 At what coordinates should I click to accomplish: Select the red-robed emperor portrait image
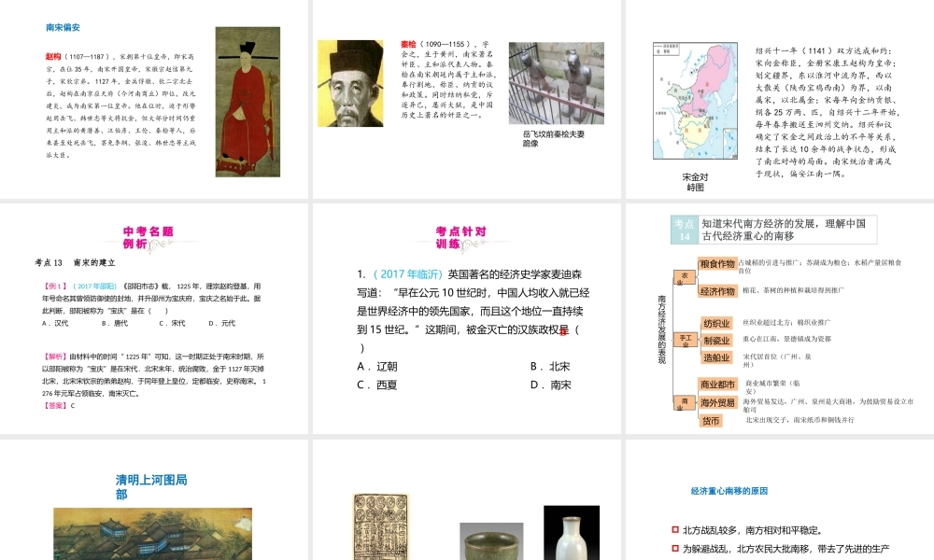(x=248, y=102)
